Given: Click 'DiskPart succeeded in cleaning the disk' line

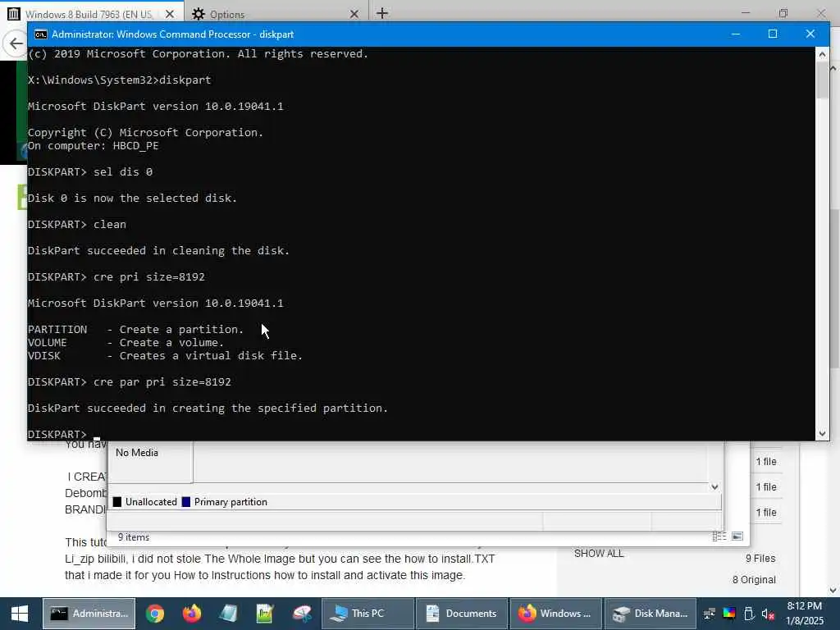Looking at the screenshot, I should [158, 251].
